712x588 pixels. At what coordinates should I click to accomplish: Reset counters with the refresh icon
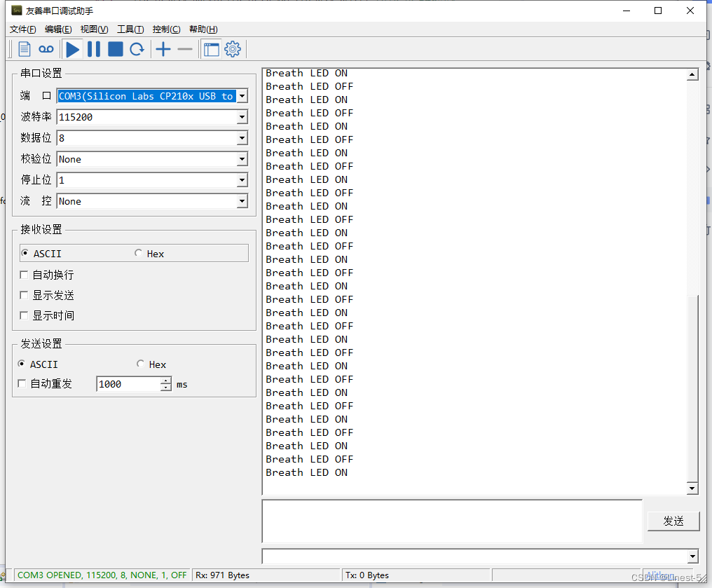(x=137, y=49)
